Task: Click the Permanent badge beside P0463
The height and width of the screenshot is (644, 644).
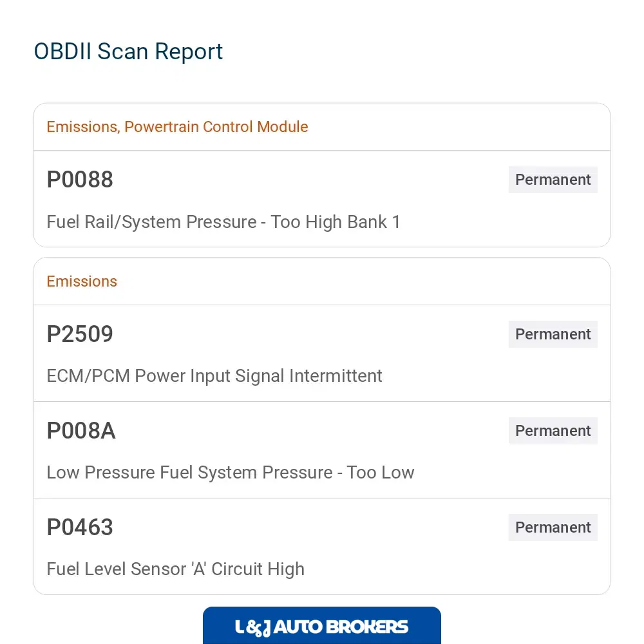Action: click(x=553, y=527)
